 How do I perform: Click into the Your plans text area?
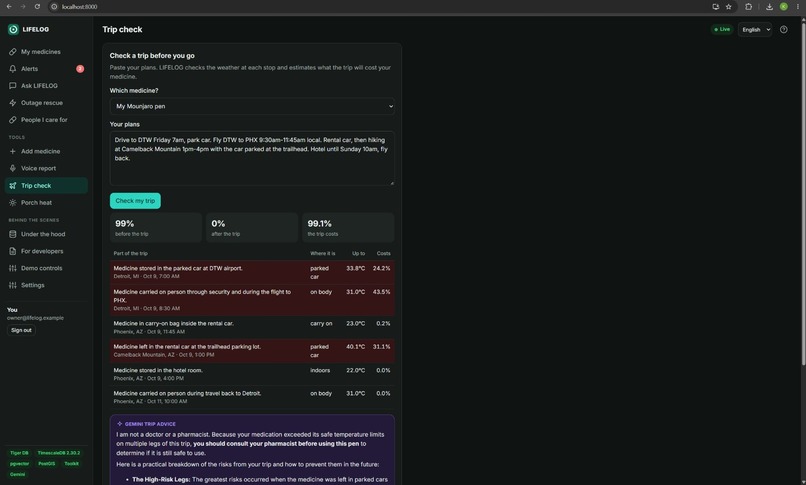[252, 158]
